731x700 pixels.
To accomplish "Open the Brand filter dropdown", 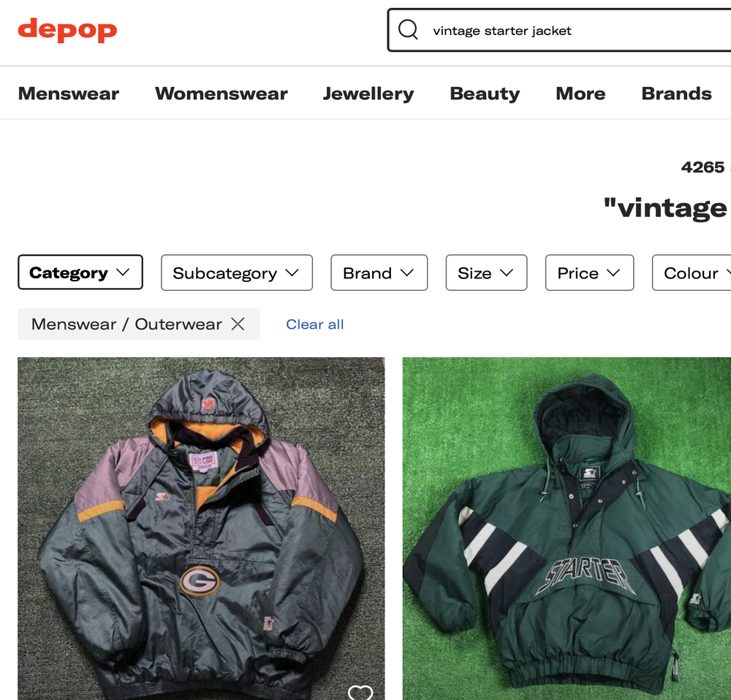I will pos(379,273).
